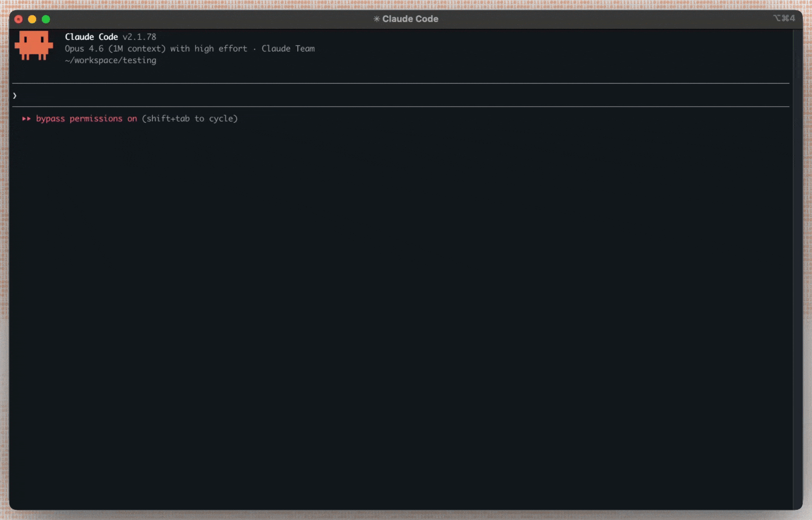Viewport: 812px width, 520px height.
Task: Minimize the window with the yellow button
Action: (x=32, y=19)
